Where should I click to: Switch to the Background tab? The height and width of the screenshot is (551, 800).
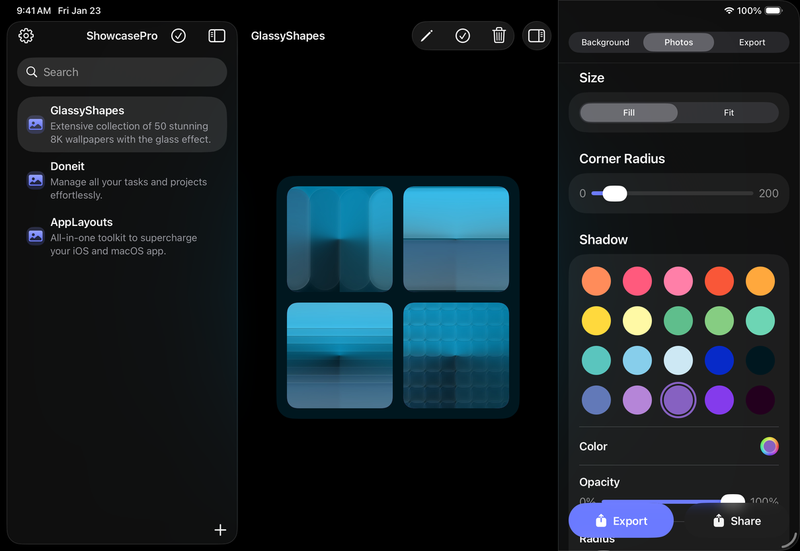(605, 43)
